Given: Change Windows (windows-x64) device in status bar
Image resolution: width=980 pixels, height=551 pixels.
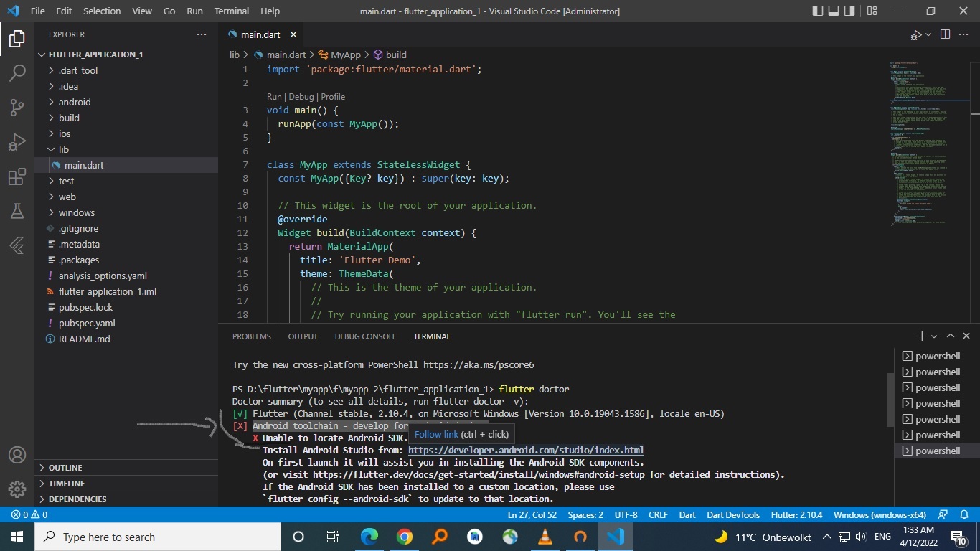Looking at the screenshot, I should (x=880, y=514).
